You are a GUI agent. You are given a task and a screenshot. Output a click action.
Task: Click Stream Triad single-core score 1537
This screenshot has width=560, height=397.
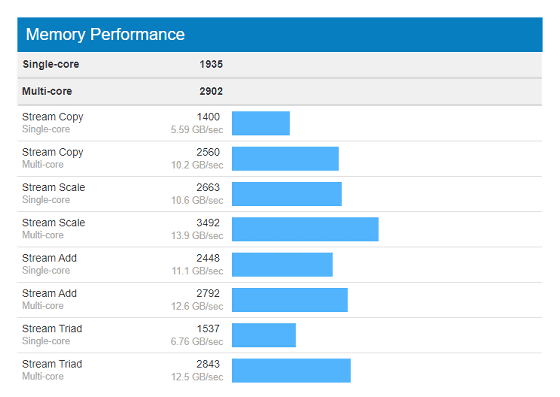(x=208, y=329)
